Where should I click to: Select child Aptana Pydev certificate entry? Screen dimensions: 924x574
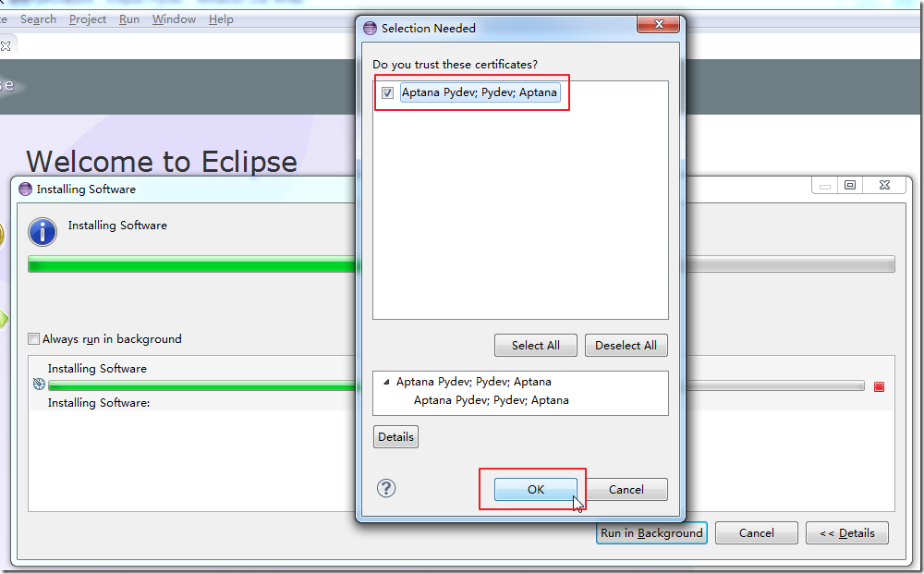tap(491, 400)
